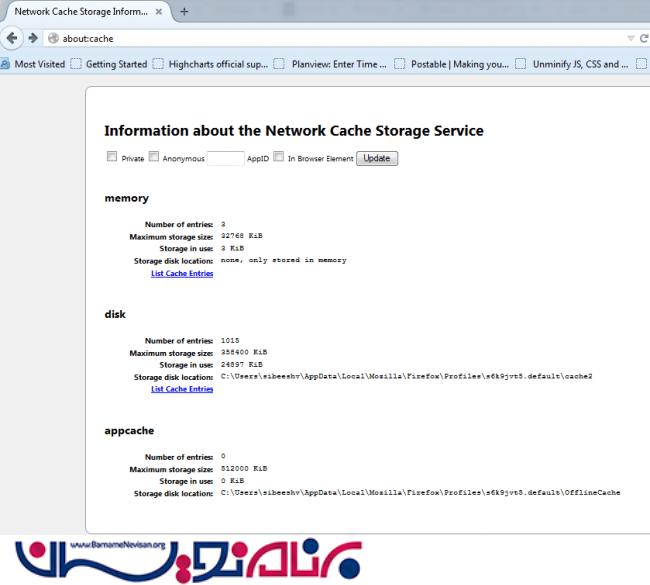Screen dimensions: 650x585
Task: Close the Network Cache Storage tab
Action: pyautogui.click(x=159, y=12)
